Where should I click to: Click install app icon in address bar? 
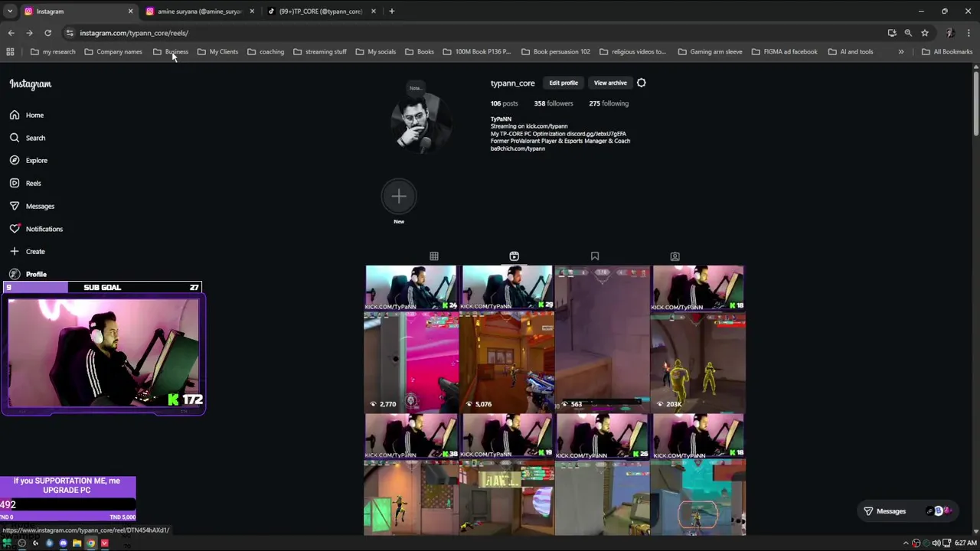tap(892, 33)
